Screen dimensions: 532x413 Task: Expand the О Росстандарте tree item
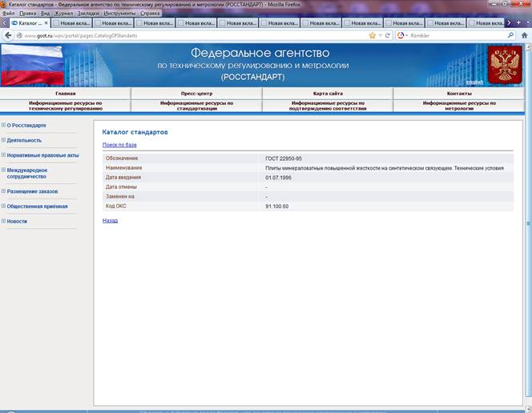point(3,125)
